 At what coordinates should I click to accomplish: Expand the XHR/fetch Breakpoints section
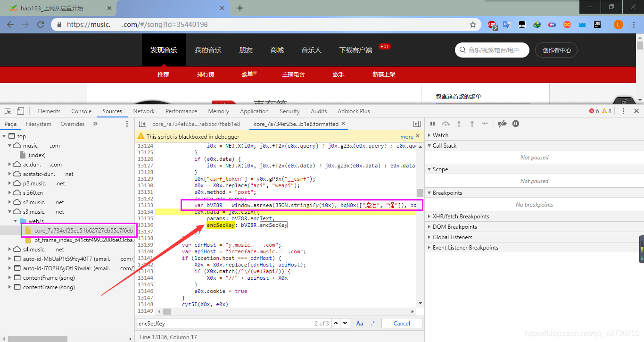[x=461, y=217]
